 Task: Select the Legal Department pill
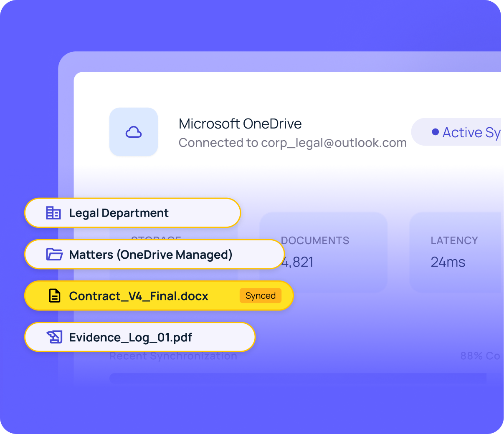(133, 213)
